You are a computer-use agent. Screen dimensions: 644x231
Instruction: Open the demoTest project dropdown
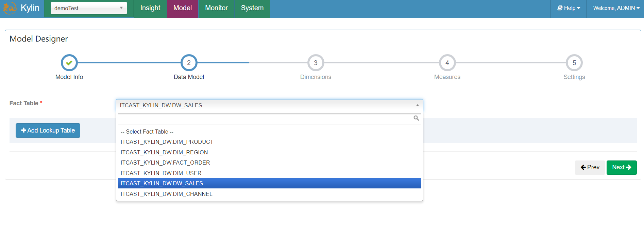89,8
